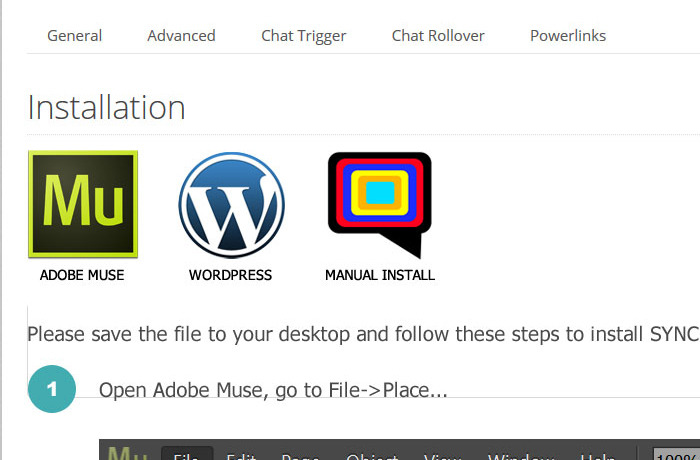This screenshot has height=460, width=700.
Task: Click the MANUAL INSTALL label
Action: [380, 275]
